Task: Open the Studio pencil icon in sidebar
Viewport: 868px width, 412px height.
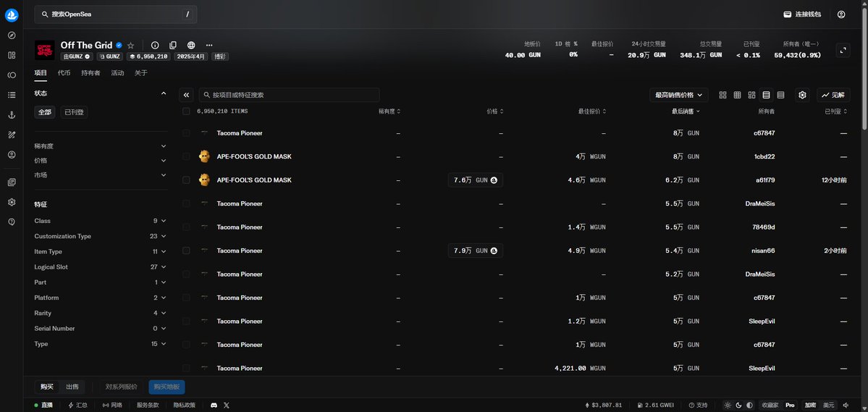Action: coord(12,135)
